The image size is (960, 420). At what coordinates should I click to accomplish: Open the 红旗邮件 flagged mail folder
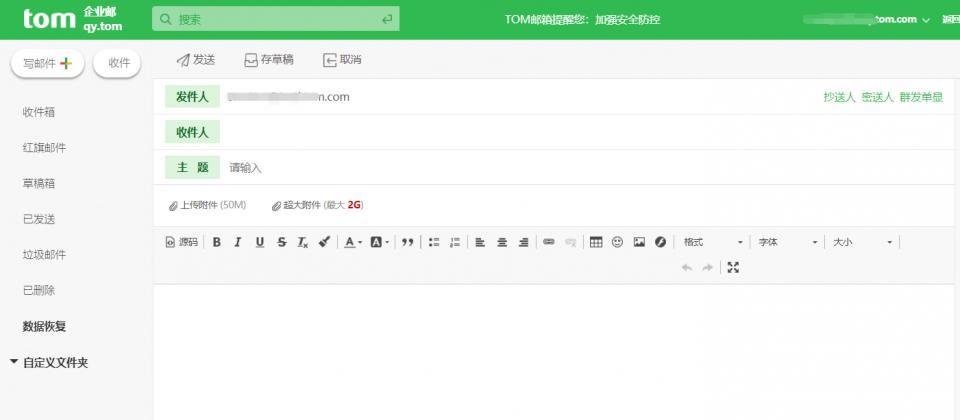click(44, 148)
